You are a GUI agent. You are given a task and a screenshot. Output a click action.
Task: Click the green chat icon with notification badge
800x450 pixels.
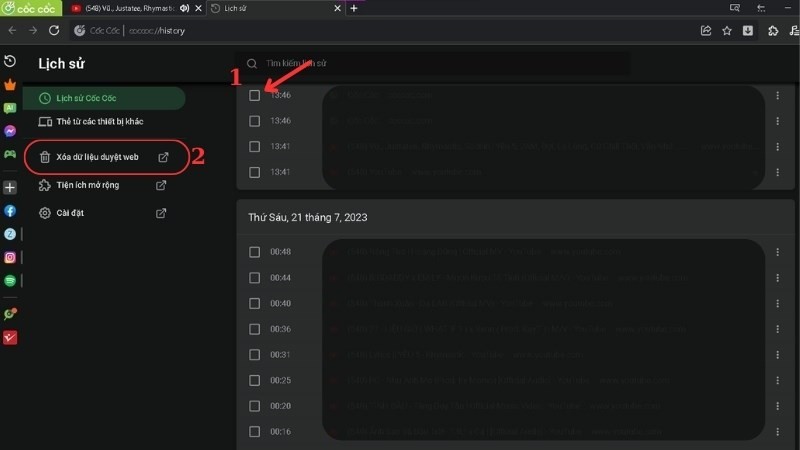(x=10, y=314)
